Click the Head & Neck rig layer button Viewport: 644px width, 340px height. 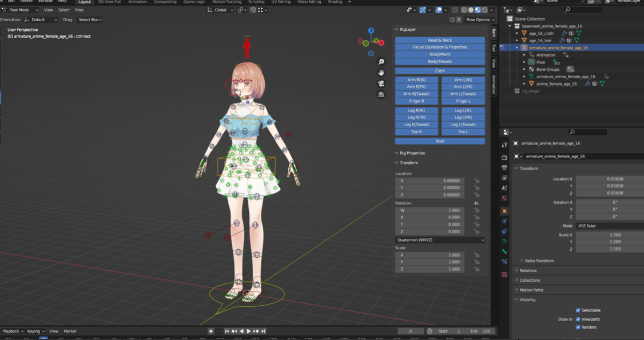tap(440, 40)
